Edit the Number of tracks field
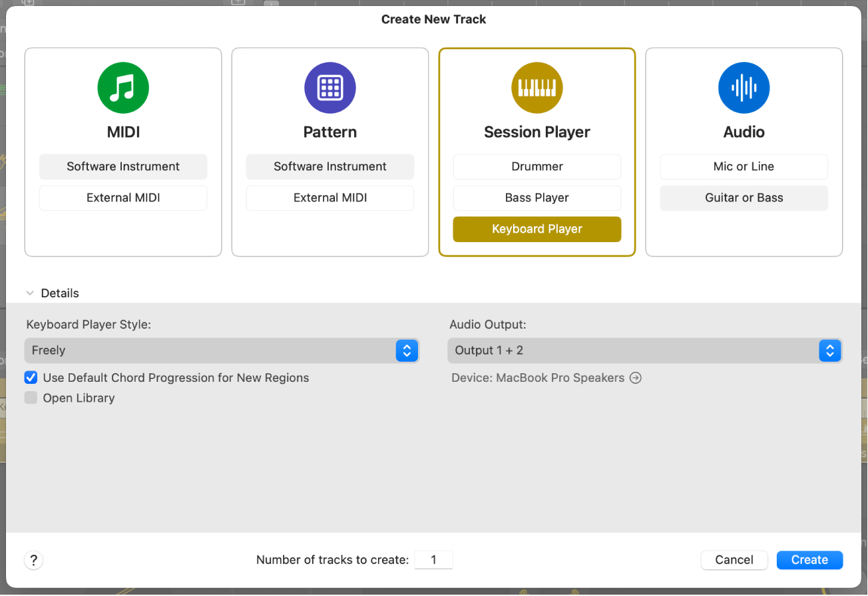The height and width of the screenshot is (596, 868). pos(433,559)
